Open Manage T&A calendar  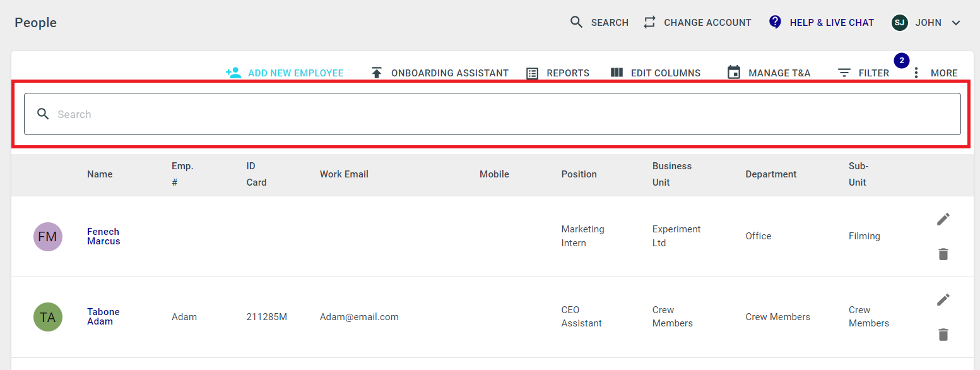click(768, 73)
